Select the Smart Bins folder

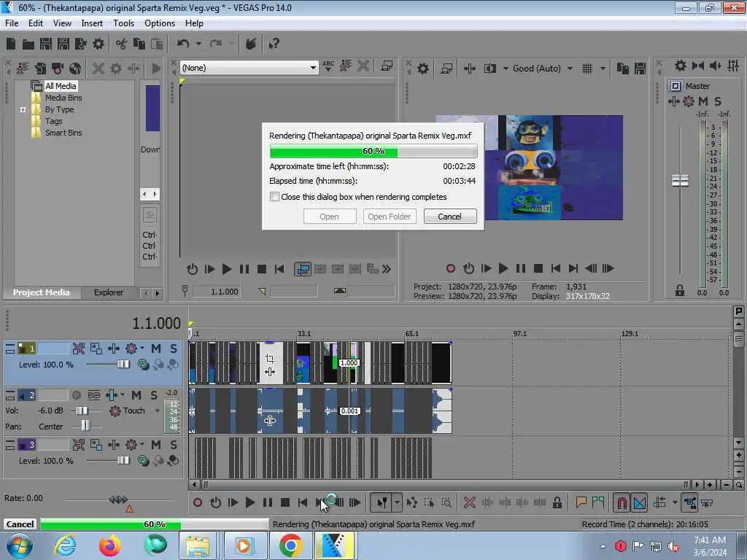pos(63,133)
